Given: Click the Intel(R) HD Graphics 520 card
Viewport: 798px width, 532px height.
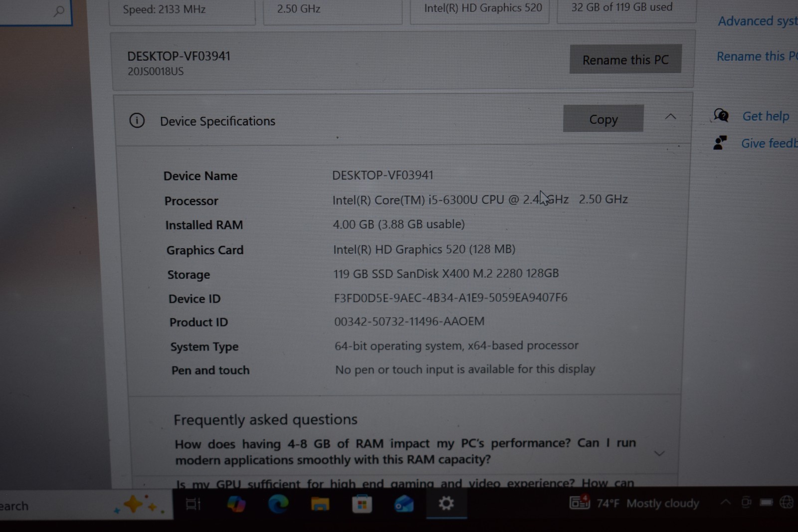Looking at the screenshot, I should tap(480, 11).
